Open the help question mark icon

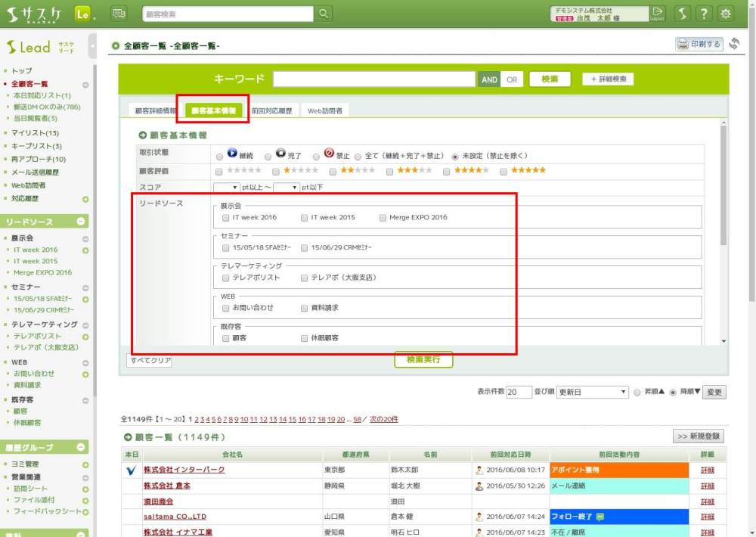(704, 14)
